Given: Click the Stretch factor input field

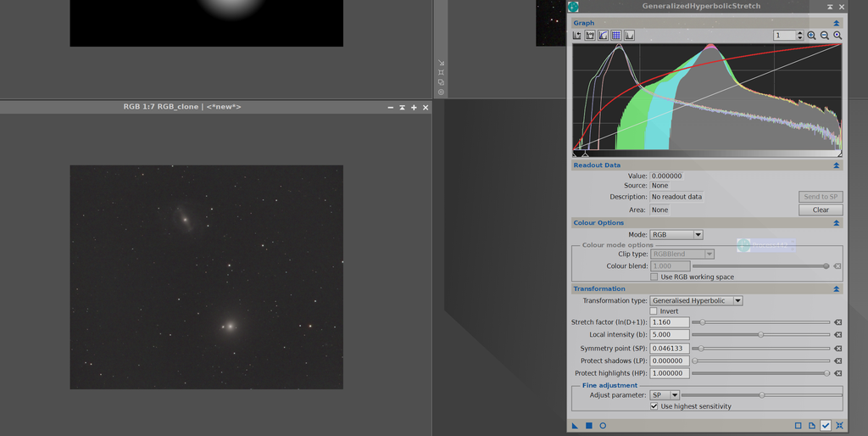Looking at the screenshot, I should pyautogui.click(x=670, y=321).
